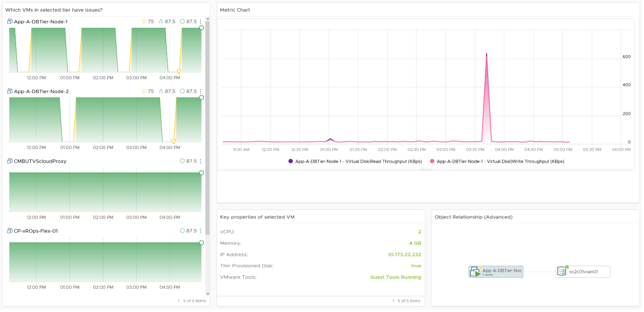Click the spike peak in the Metric Chart
Screen dimensions: 644x312
point(487,54)
